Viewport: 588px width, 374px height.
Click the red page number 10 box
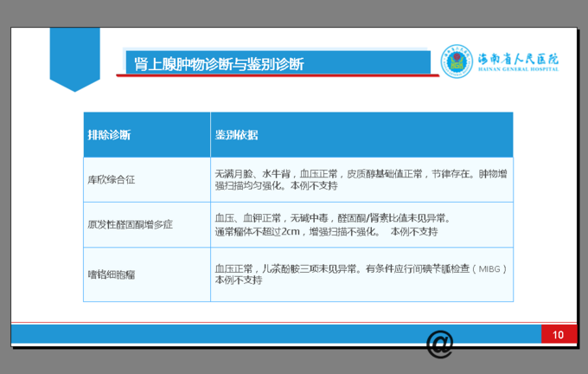558,335
